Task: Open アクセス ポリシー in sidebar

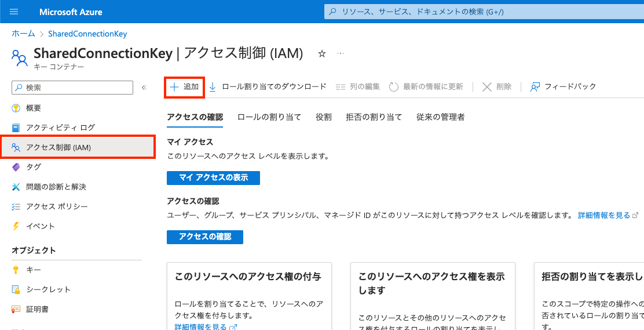Action: coord(57,206)
